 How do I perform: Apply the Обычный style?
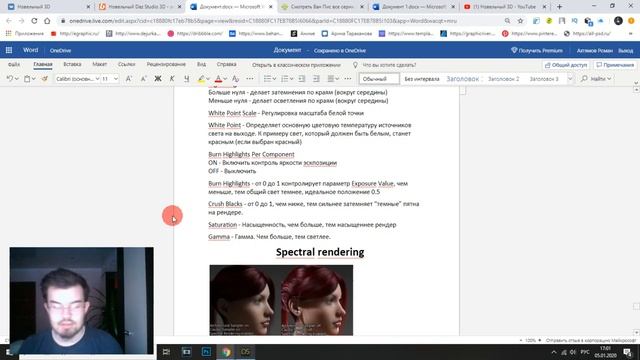pos(379,79)
